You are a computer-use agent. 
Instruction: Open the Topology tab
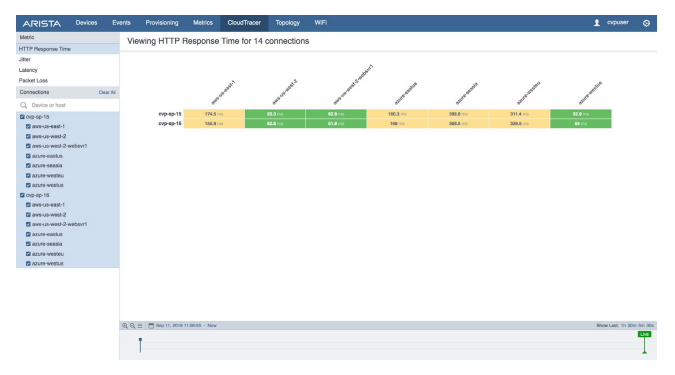point(288,23)
